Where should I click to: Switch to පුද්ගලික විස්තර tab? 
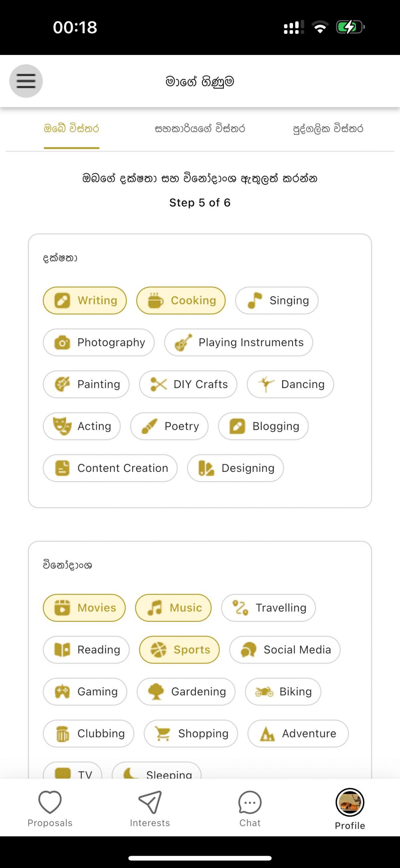click(x=328, y=129)
